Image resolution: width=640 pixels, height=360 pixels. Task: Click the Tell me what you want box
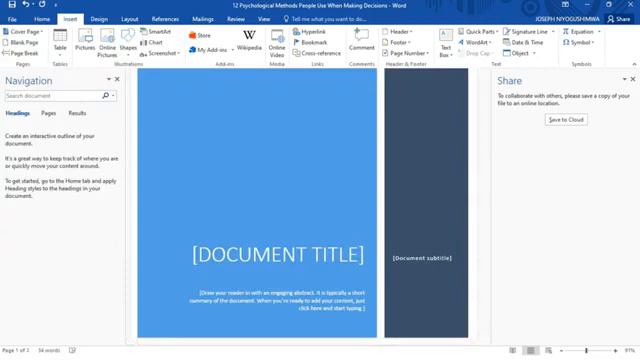pyautogui.click(x=325, y=19)
